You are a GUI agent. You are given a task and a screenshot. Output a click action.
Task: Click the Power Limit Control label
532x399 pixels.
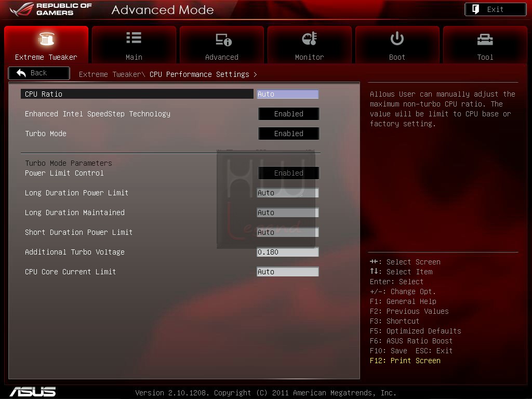pos(64,173)
